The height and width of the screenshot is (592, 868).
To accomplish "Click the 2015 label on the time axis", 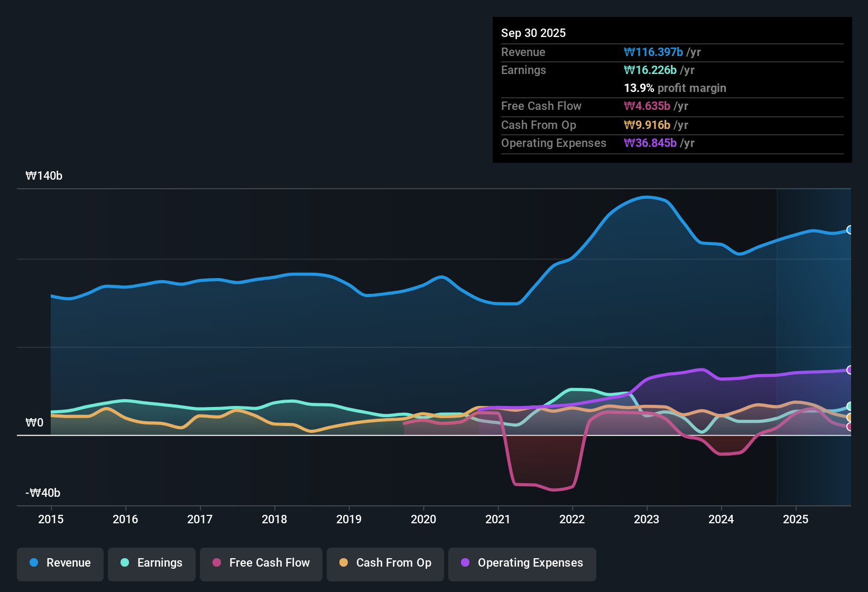I will (51, 520).
